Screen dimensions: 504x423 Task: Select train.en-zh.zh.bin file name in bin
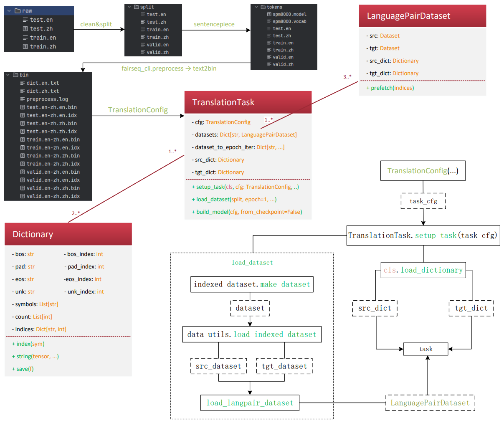click(x=53, y=156)
